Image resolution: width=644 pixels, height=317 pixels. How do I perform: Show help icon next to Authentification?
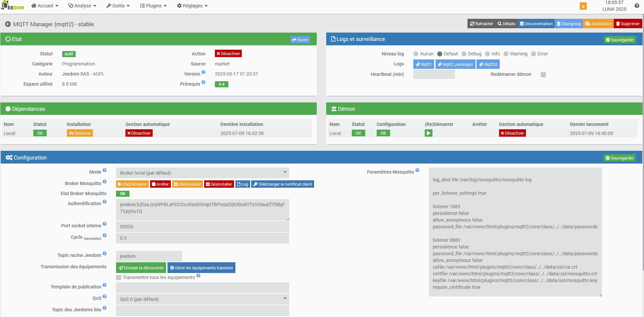tap(105, 202)
